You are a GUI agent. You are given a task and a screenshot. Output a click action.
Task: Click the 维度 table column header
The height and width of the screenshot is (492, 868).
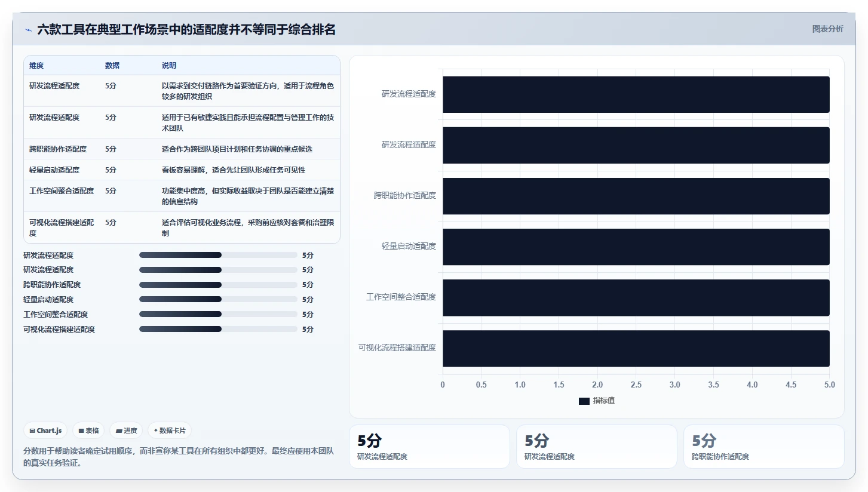click(x=36, y=66)
